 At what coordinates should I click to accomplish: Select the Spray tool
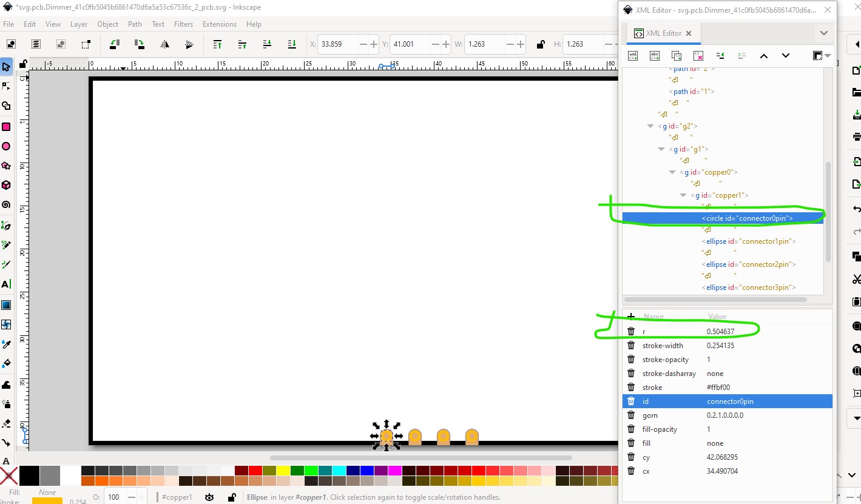pos(6,404)
